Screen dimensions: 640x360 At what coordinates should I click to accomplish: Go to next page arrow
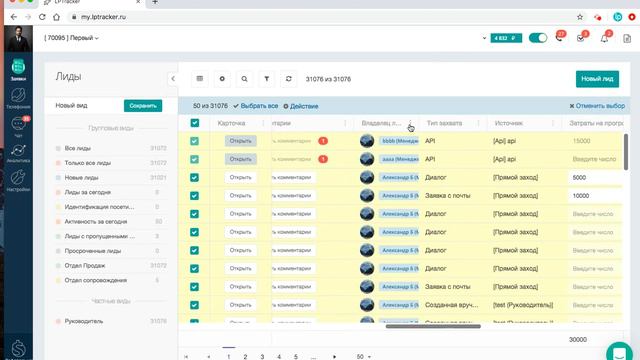pos(334,357)
